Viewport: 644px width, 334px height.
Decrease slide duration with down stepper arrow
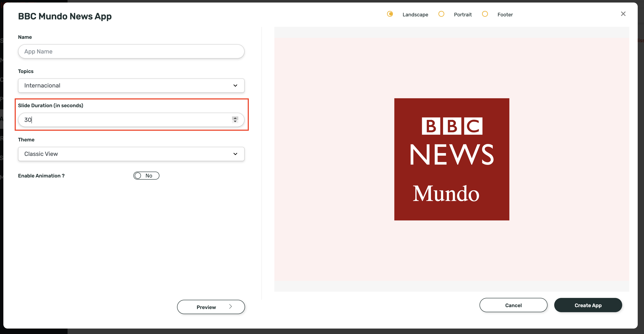pyautogui.click(x=235, y=121)
